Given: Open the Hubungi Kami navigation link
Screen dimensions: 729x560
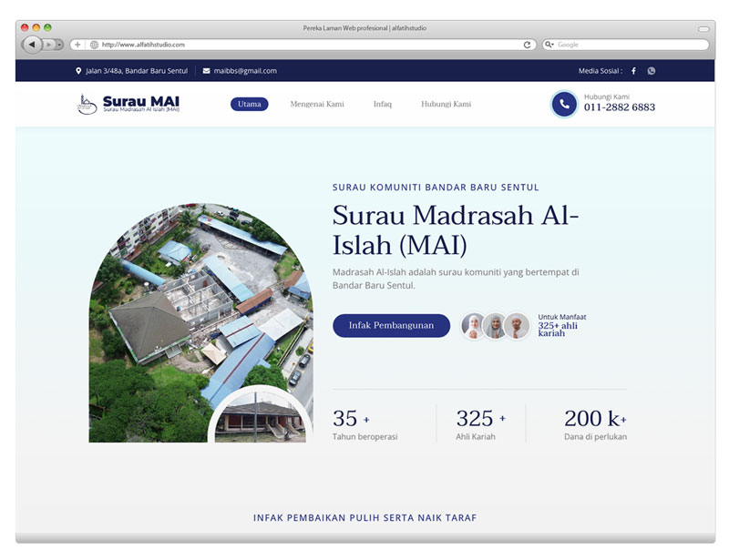Looking at the screenshot, I should [446, 104].
